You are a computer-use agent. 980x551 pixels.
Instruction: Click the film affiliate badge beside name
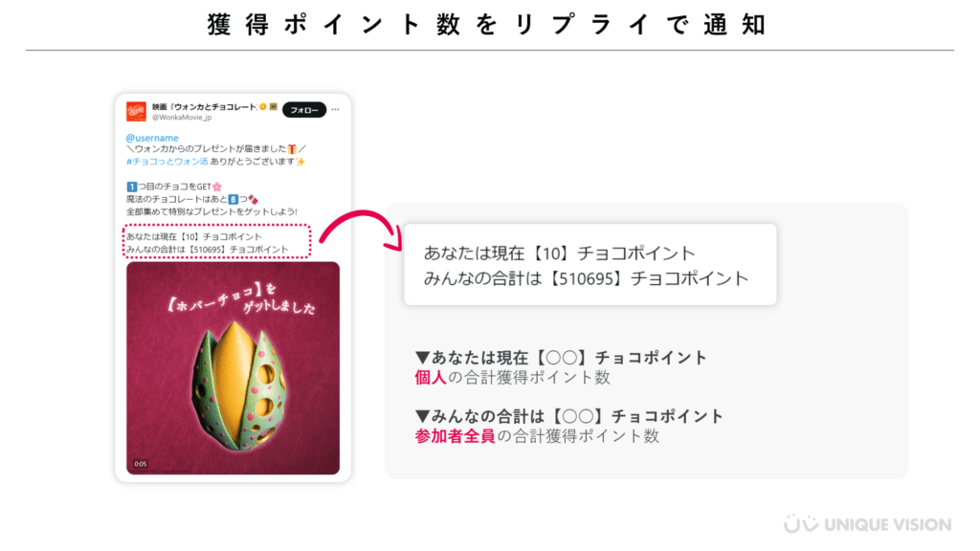tap(273, 107)
